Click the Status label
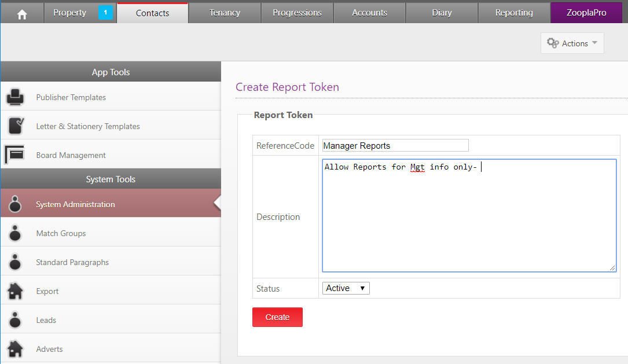Viewport: 628px width, 364px height. pyautogui.click(x=268, y=288)
